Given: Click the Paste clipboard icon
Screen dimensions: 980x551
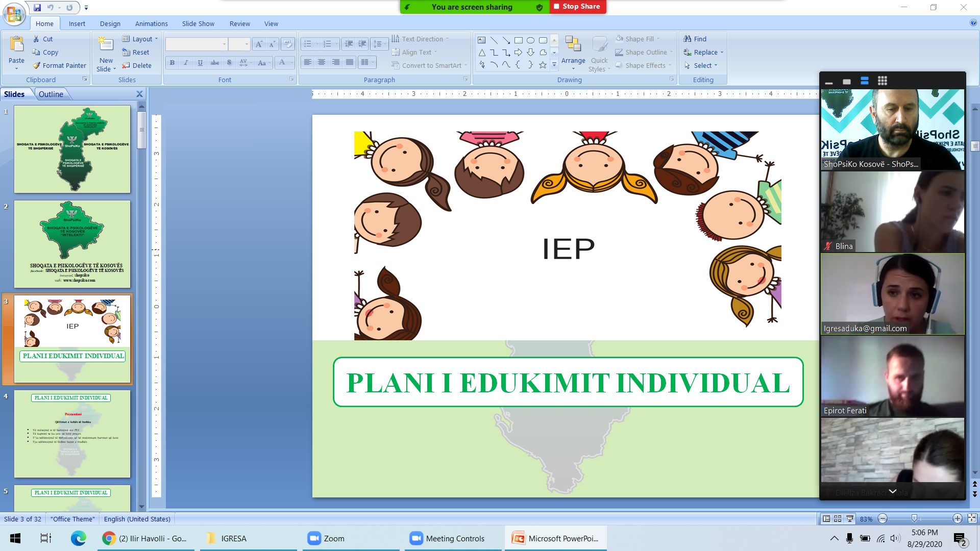Looking at the screenshot, I should (16, 45).
